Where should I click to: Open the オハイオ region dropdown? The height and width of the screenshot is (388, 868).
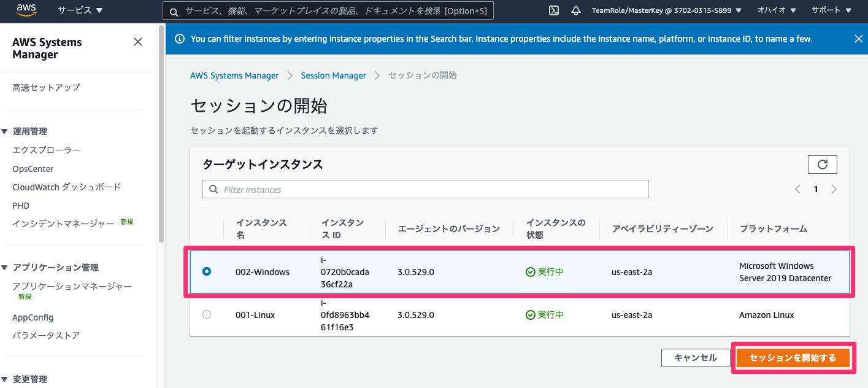776,10
